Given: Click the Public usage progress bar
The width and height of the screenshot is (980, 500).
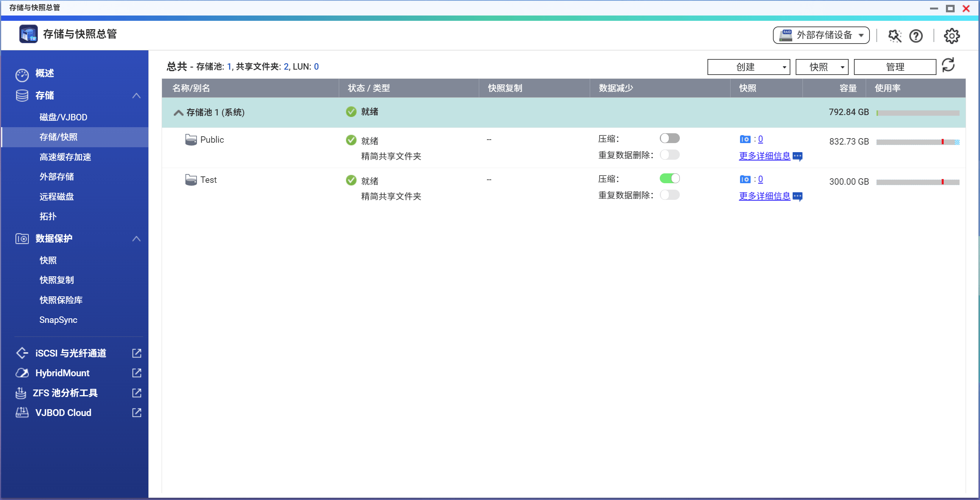Looking at the screenshot, I should (918, 142).
